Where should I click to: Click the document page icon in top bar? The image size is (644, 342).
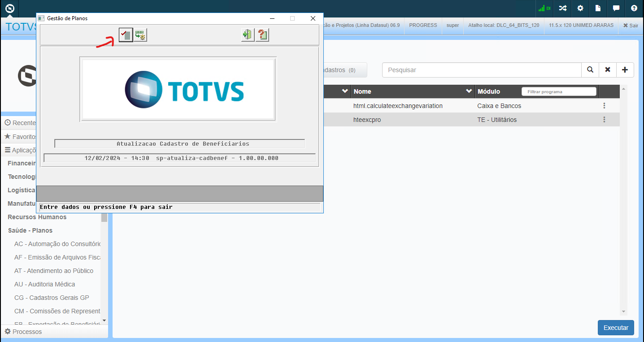pyautogui.click(x=598, y=8)
